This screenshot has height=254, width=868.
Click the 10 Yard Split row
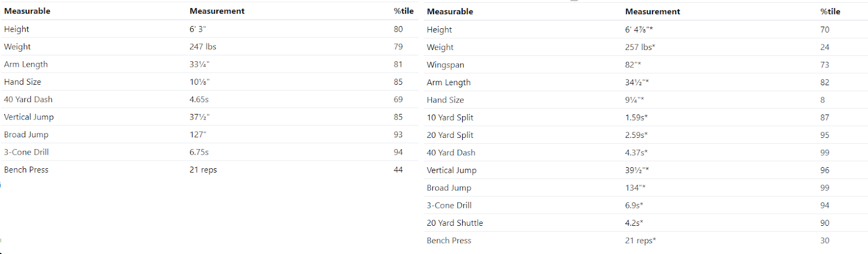pos(646,117)
